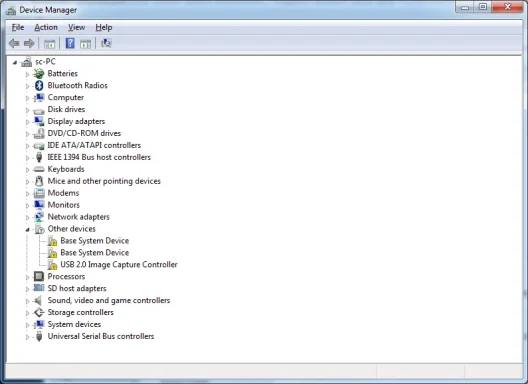Image resolution: width=528 pixels, height=384 pixels.
Task: Click the Universal Serial Bus controllers icon
Action: [39, 337]
